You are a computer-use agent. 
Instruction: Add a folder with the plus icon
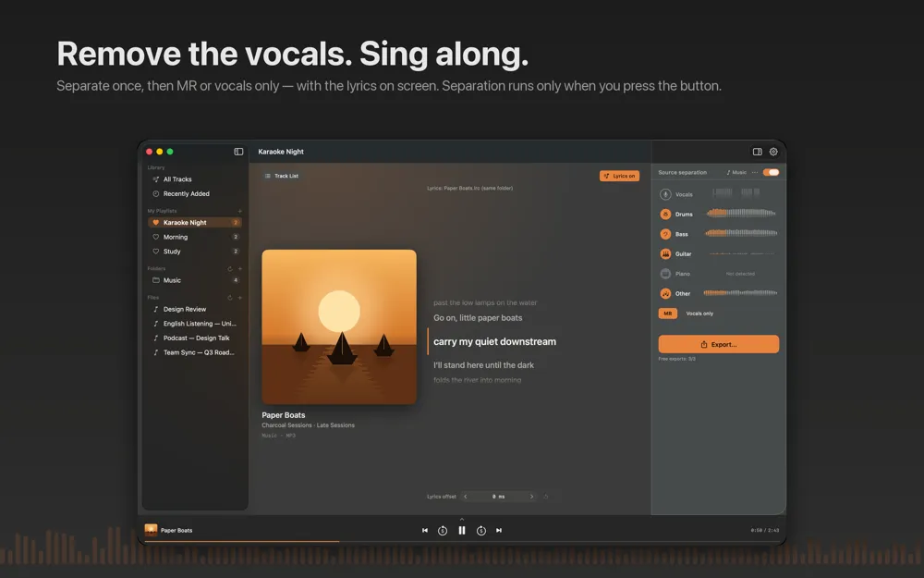[x=240, y=269]
